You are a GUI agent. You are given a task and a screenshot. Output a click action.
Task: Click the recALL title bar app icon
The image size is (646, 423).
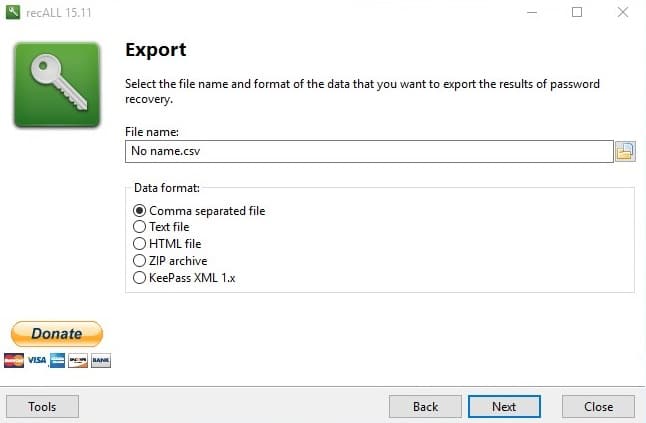(13, 13)
